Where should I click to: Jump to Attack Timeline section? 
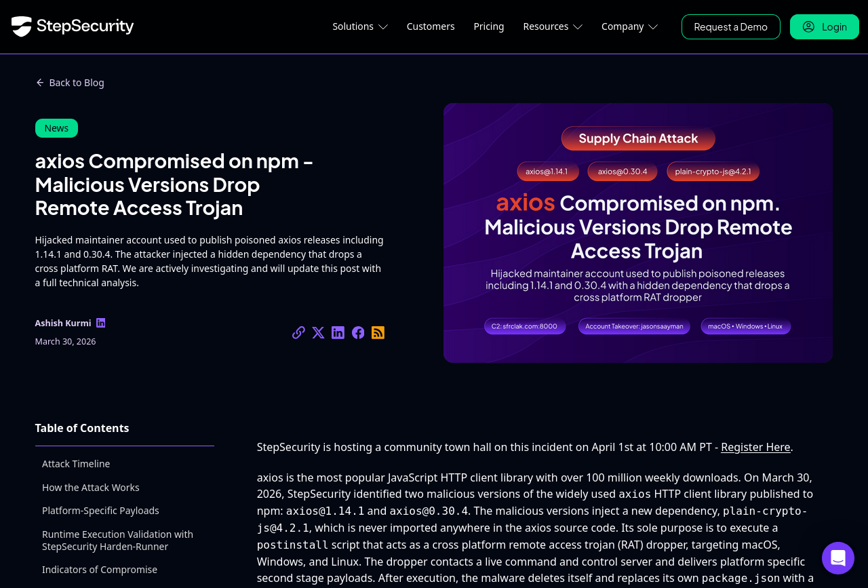coord(76,464)
